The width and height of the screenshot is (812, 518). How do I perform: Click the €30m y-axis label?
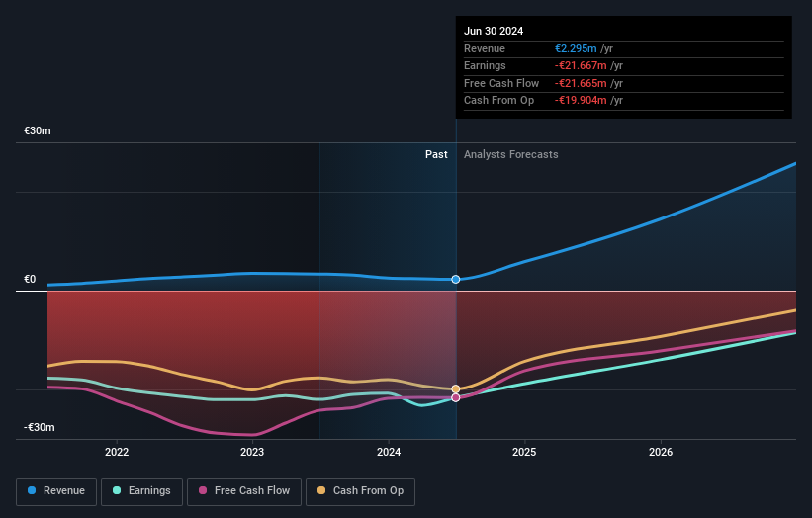38,130
